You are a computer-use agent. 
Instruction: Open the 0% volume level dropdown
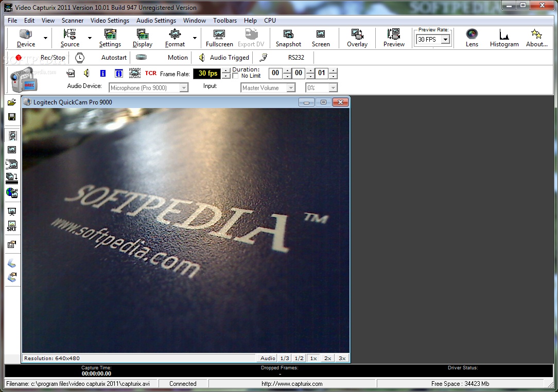point(333,87)
